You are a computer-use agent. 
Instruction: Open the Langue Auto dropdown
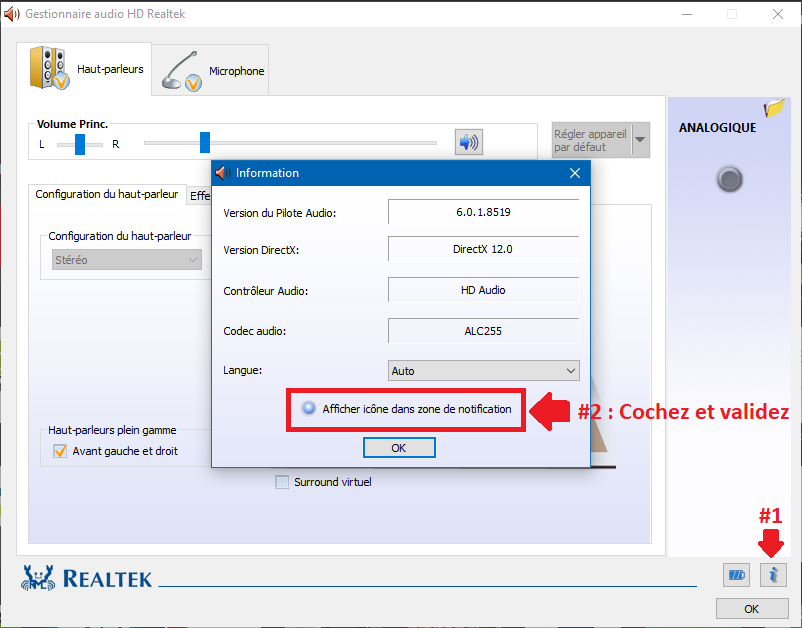pos(483,371)
